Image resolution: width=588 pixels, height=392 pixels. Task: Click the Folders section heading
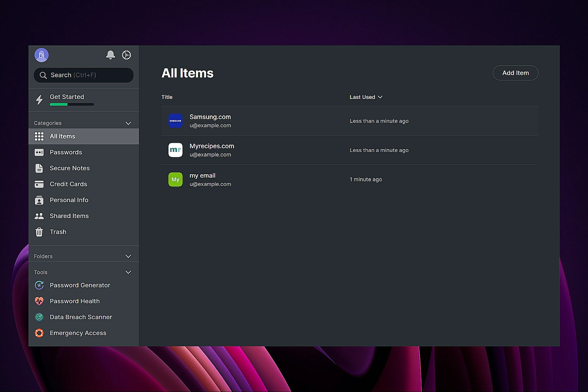tap(43, 256)
